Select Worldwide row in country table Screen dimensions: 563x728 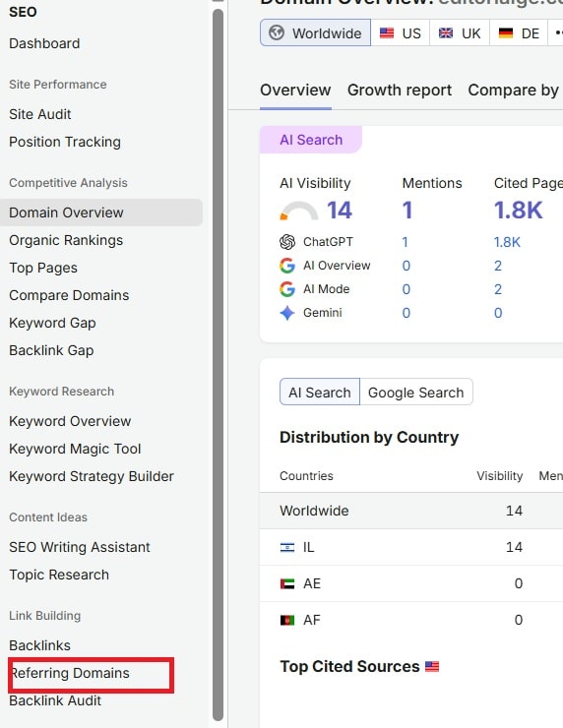pyautogui.click(x=411, y=511)
